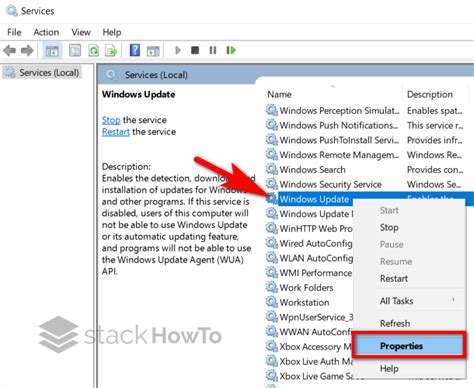Select WWAN AutoConfig service name
Image resolution: width=474 pixels, height=388 pixels.
point(315,332)
